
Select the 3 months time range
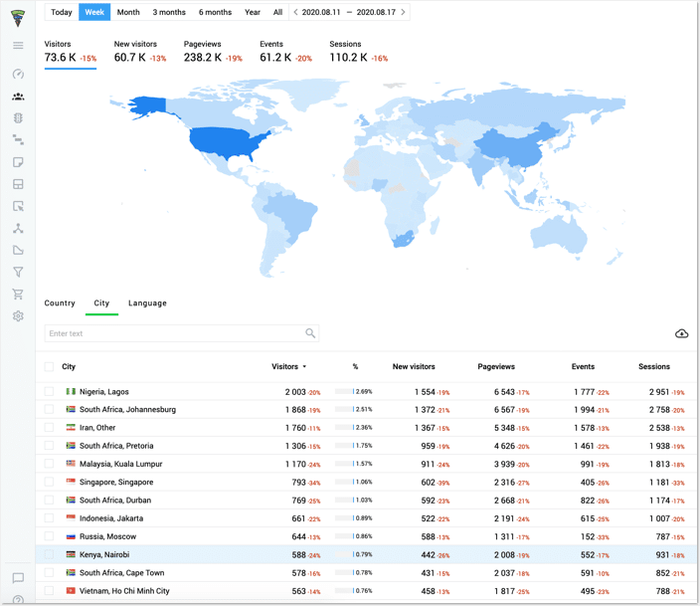click(x=168, y=12)
